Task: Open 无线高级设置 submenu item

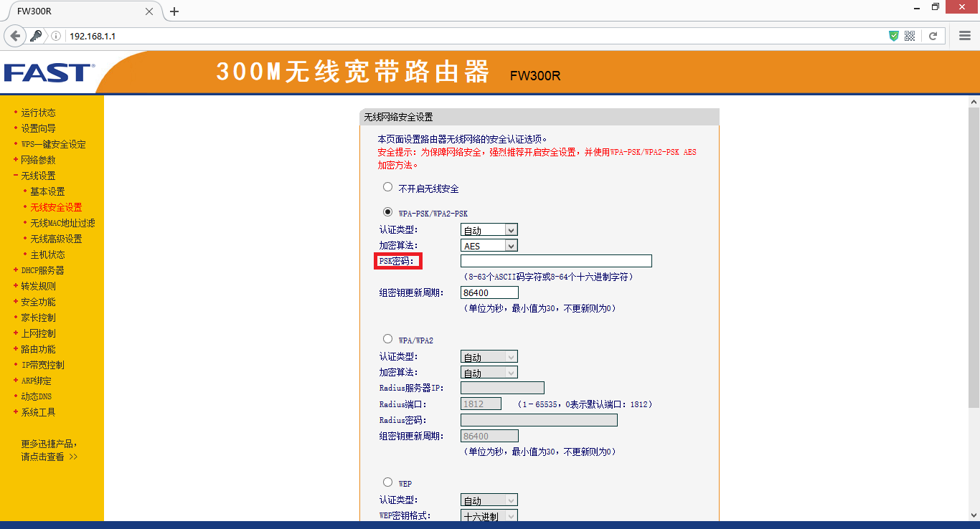Action: click(56, 239)
